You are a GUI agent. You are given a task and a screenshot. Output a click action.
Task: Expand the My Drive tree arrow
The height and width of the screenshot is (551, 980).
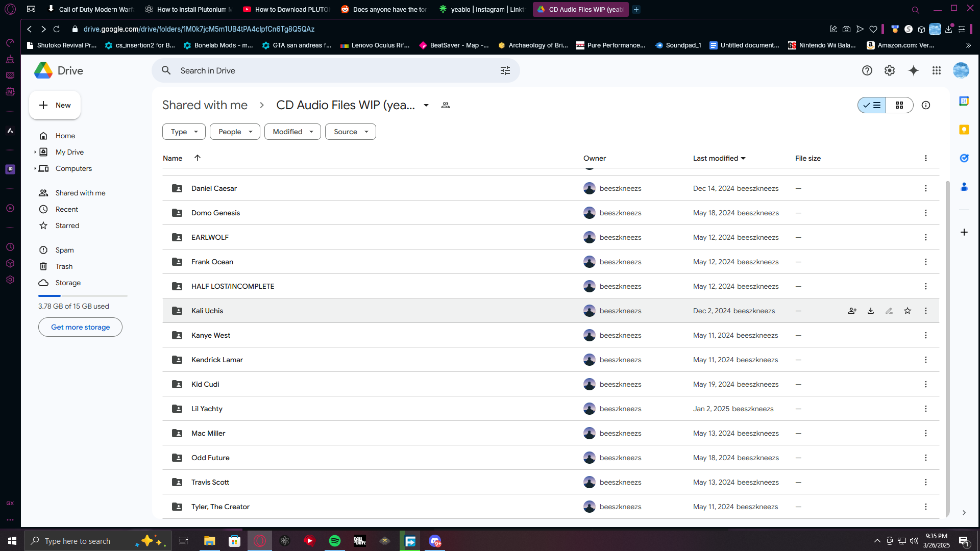(x=35, y=152)
